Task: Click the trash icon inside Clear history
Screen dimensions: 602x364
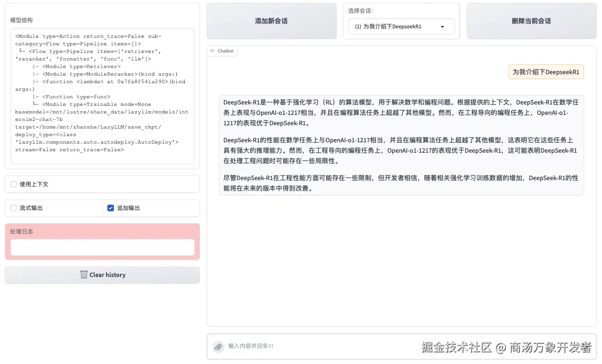Action: (x=84, y=275)
